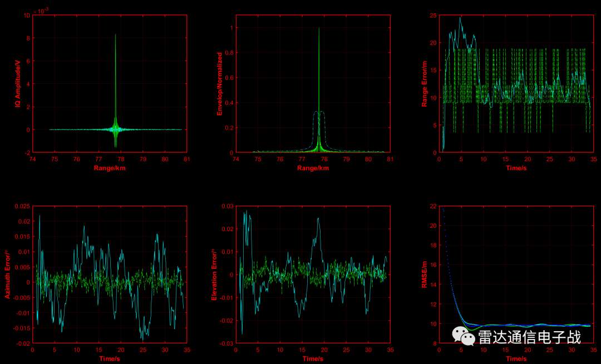Select the Envelop/Normalized axis label

(x=220, y=84)
